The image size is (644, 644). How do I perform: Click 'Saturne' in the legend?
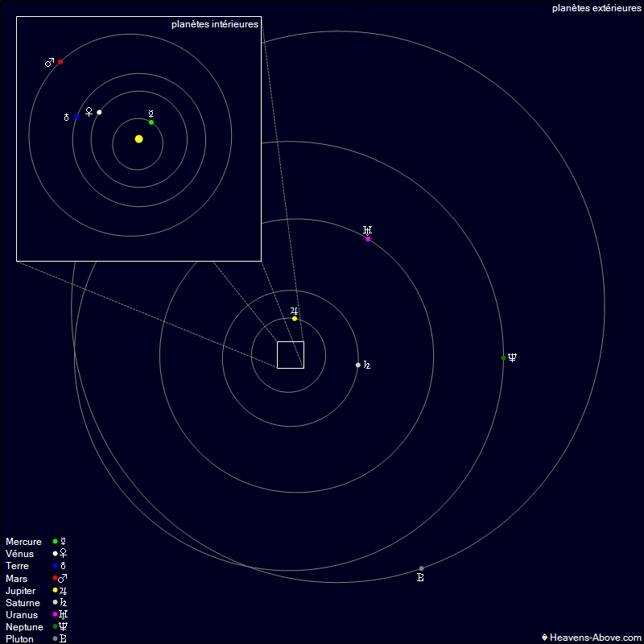[x=23, y=602]
